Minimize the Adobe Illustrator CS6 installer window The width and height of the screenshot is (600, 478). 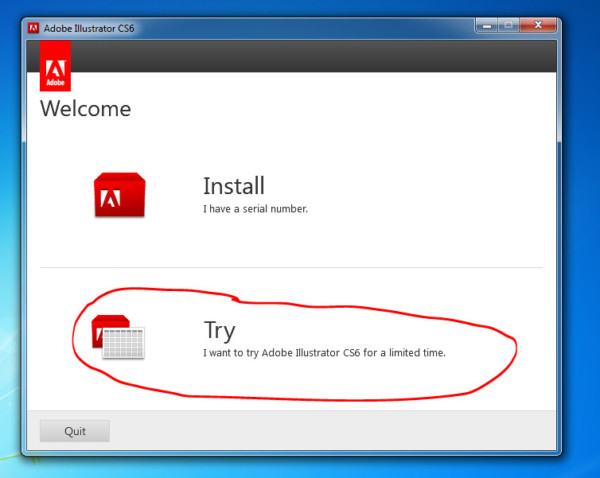(x=487, y=26)
